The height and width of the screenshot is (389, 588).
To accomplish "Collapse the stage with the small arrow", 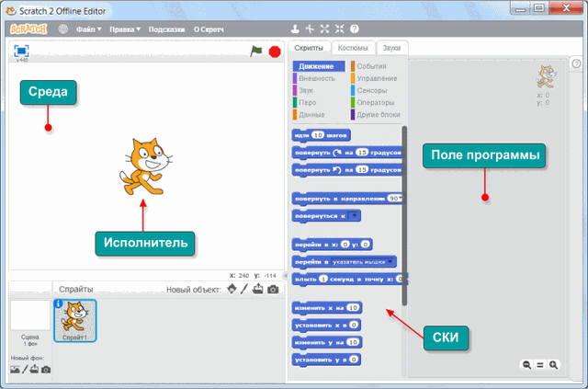I will 285,276.
